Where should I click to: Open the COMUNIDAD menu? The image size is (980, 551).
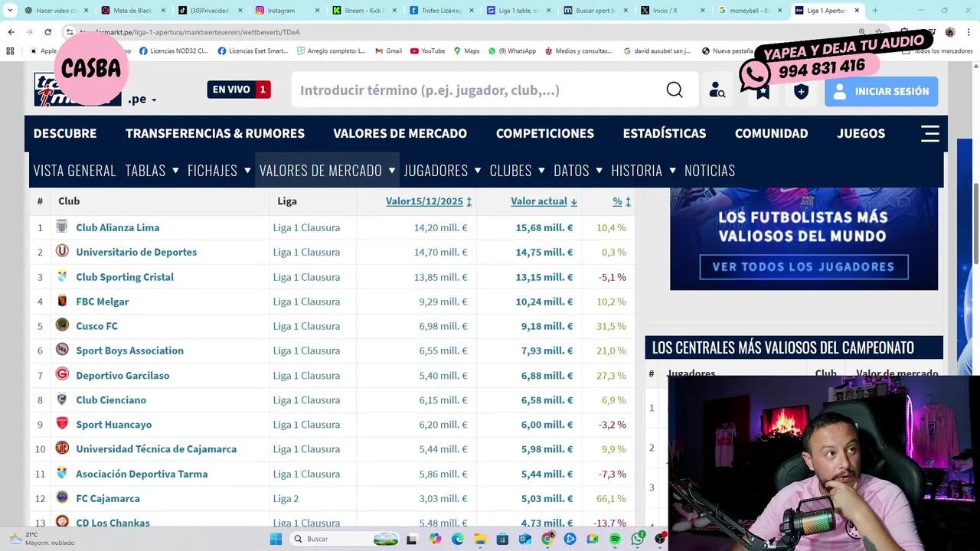pos(771,133)
